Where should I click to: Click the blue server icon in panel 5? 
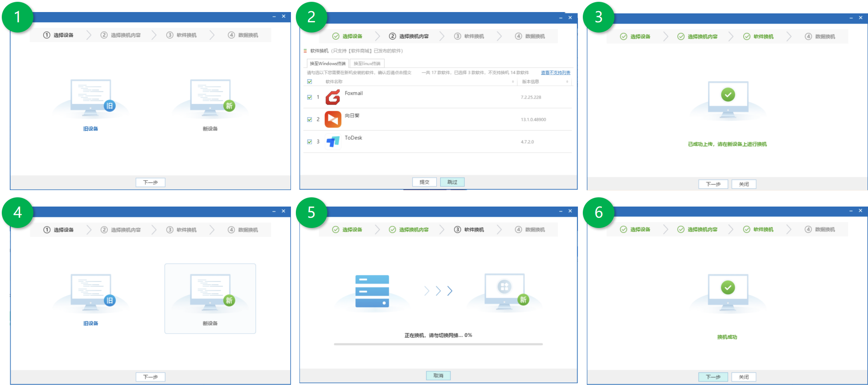372,291
